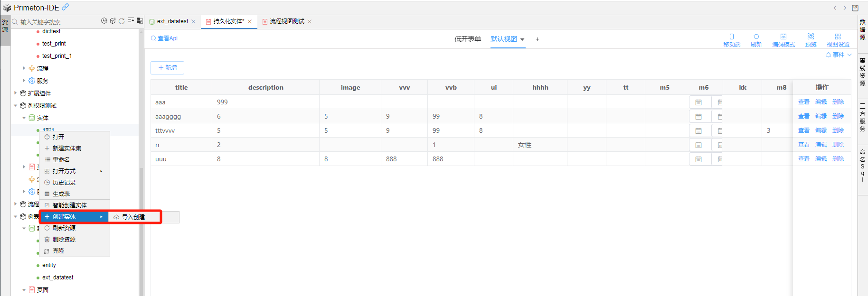868x296 pixels.
Task: Click the 预览 preview icon
Action: point(811,40)
